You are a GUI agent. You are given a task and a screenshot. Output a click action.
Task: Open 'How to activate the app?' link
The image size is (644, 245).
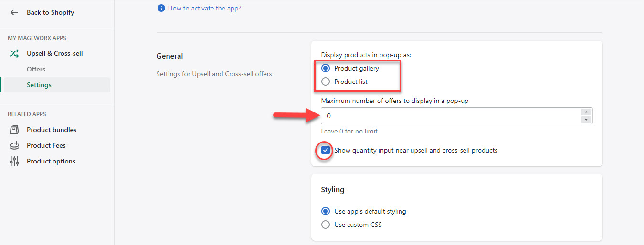205,8
